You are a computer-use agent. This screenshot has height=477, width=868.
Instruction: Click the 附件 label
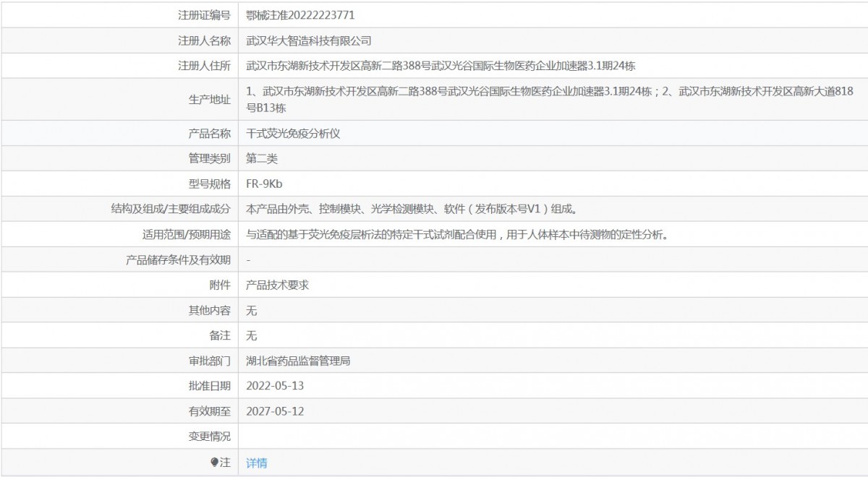[220, 285]
